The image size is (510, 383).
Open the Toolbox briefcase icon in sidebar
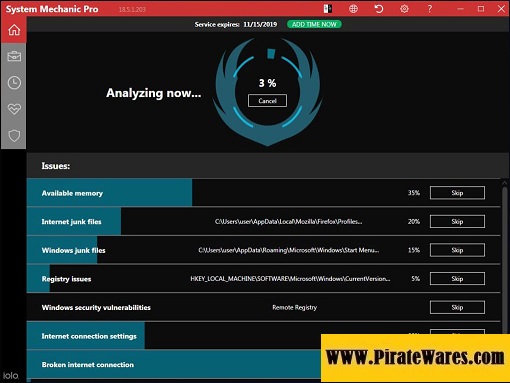click(x=14, y=56)
